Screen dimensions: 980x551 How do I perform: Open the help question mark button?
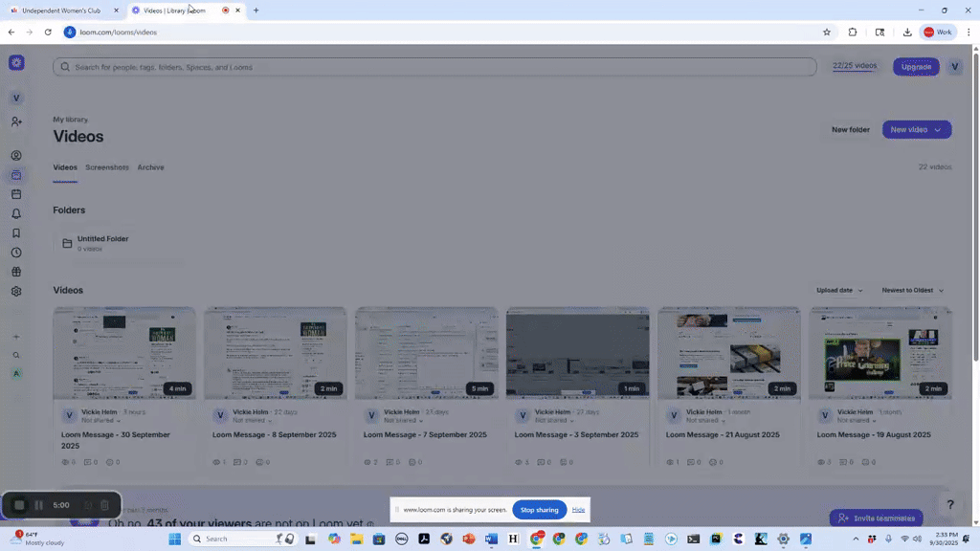click(x=950, y=505)
